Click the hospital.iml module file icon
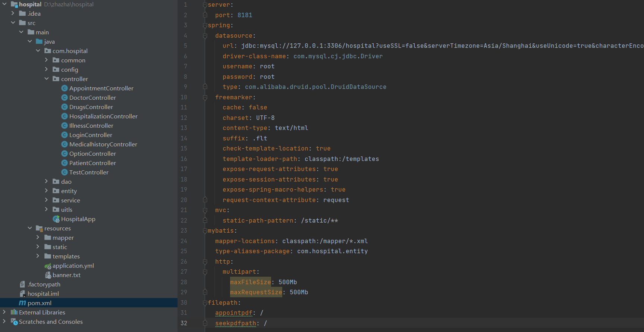 pos(22,294)
